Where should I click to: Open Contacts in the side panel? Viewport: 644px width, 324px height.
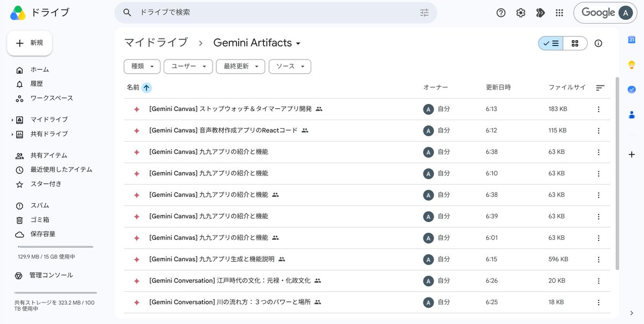632,114
